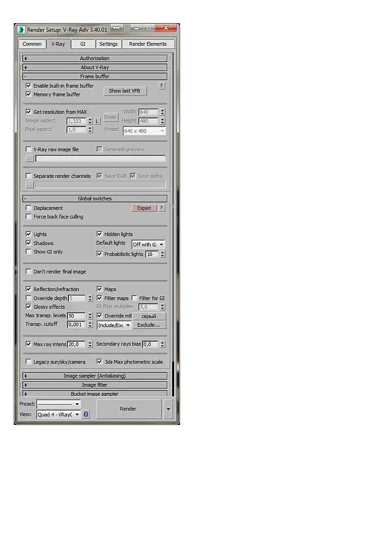Toggle Hidden lights checkbox
Viewport: 392px width, 553px height.
[x=99, y=234]
